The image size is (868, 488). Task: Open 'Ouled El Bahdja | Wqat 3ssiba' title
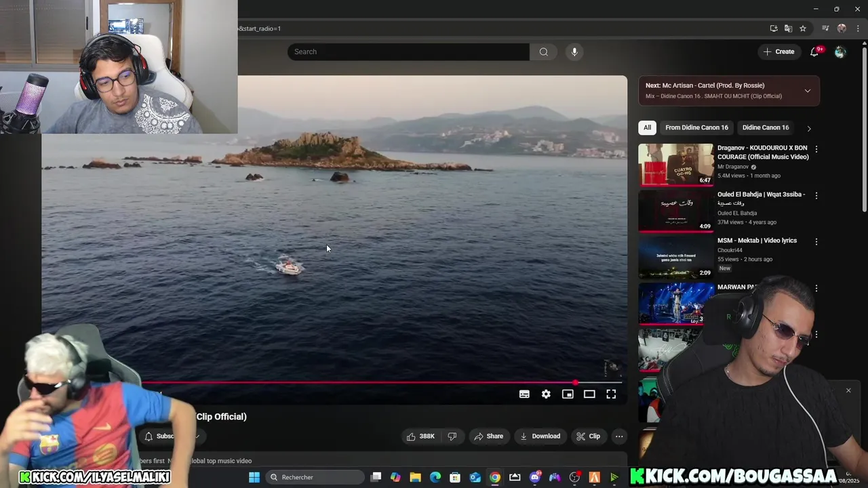click(x=762, y=199)
